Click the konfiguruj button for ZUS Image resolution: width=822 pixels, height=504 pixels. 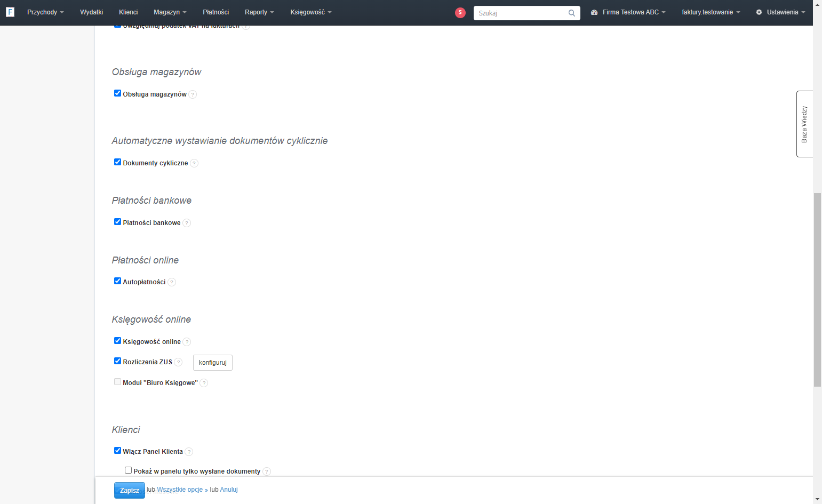[x=213, y=363]
